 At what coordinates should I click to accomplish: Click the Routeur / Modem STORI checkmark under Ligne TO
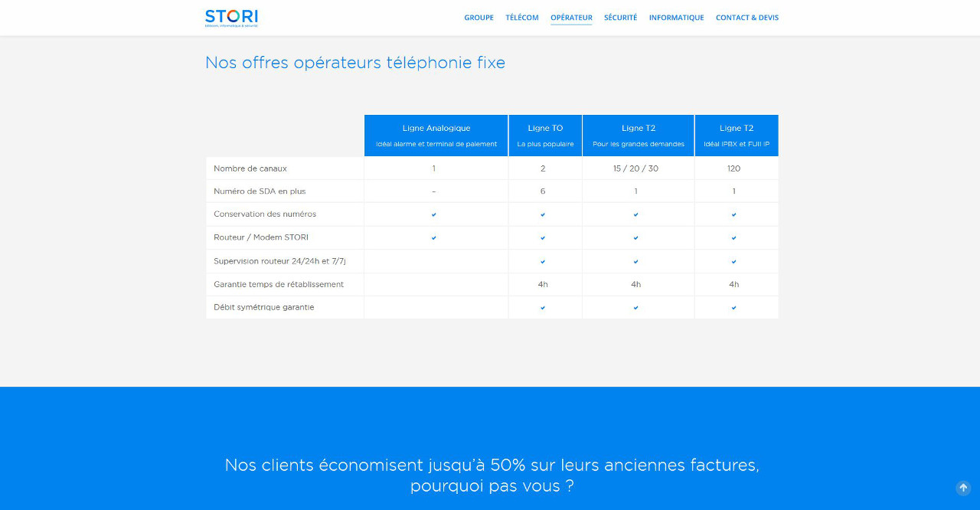click(543, 238)
